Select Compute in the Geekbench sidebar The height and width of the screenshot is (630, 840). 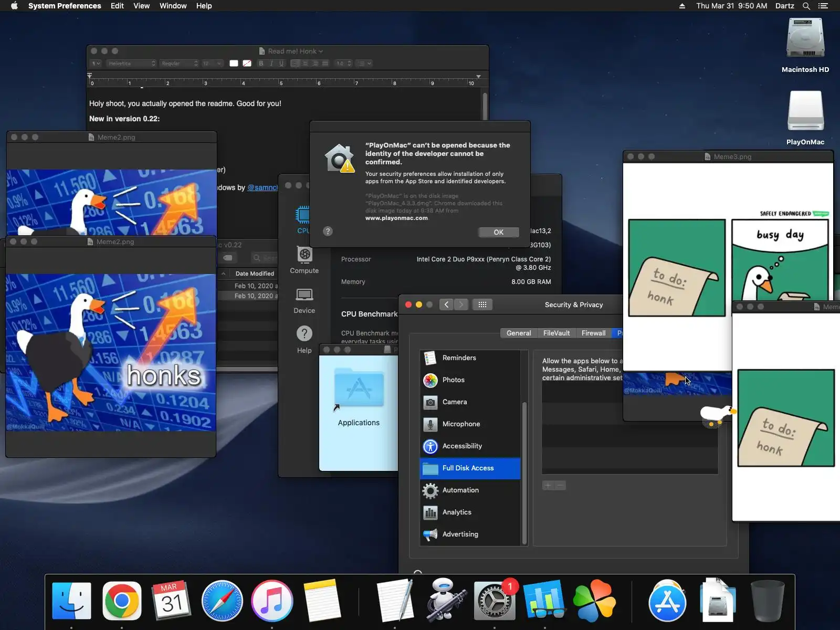tap(304, 261)
